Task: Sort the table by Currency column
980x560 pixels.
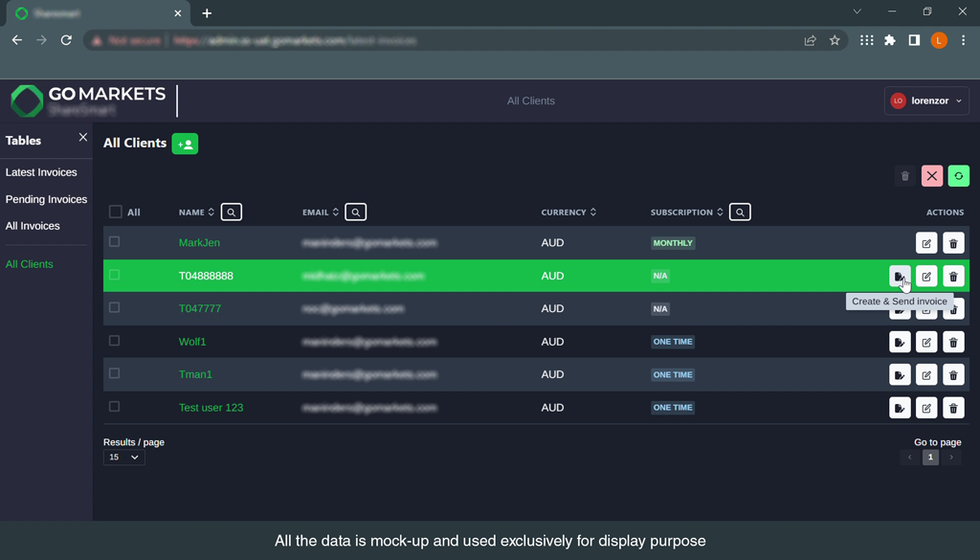Action: (568, 213)
